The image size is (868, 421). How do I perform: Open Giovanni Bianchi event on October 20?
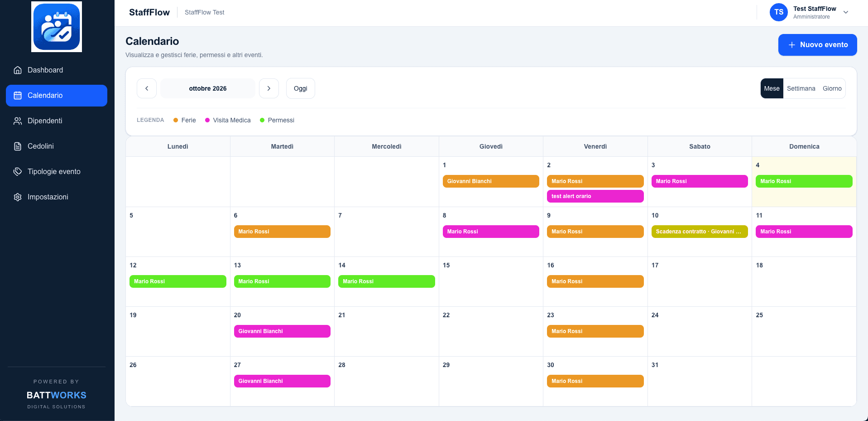pyautogui.click(x=282, y=331)
